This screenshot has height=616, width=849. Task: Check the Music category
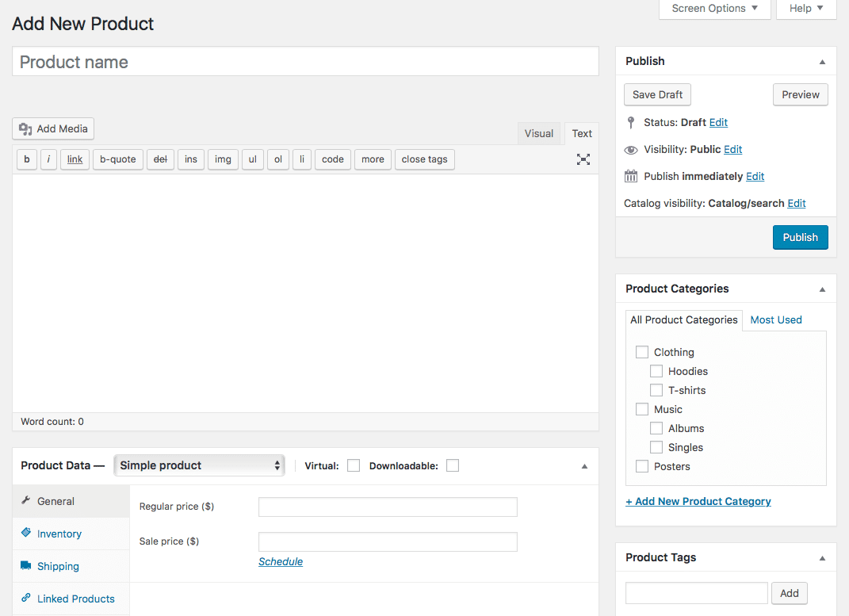pyautogui.click(x=641, y=408)
